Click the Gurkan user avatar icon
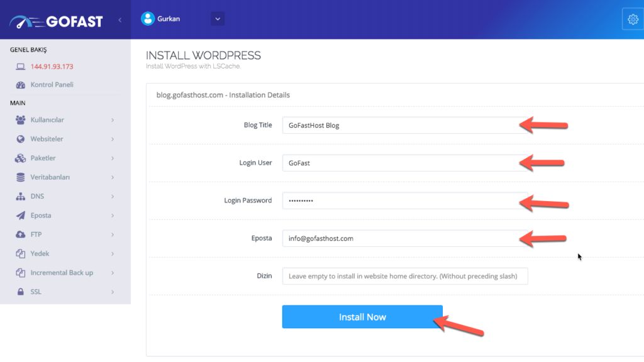This screenshot has width=644, height=362. point(148,19)
